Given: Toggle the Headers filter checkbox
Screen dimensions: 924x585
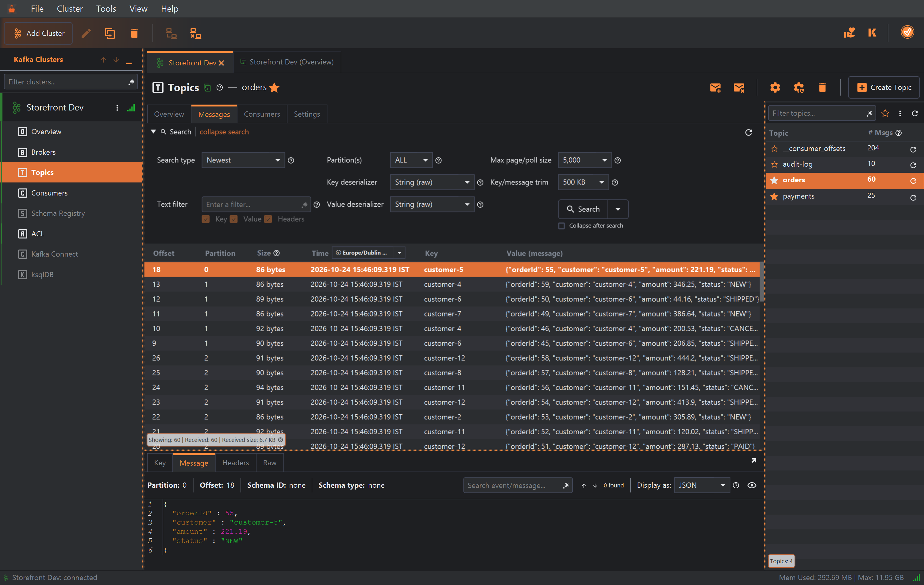Looking at the screenshot, I should 268,219.
